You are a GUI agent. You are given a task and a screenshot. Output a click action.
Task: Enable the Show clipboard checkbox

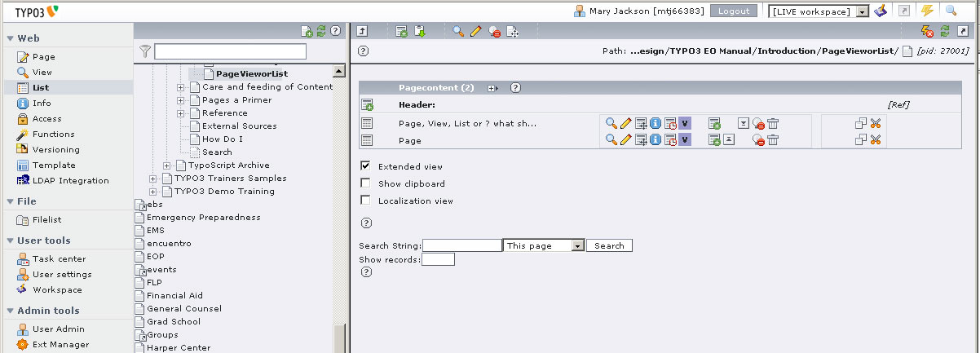pos(365,183)
